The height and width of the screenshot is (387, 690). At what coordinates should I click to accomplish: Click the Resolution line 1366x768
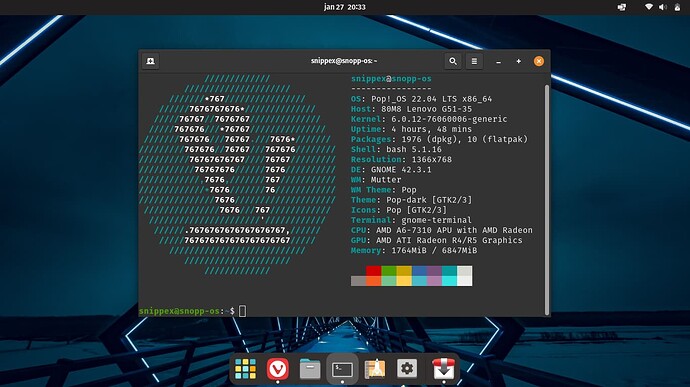pos(401,160)
